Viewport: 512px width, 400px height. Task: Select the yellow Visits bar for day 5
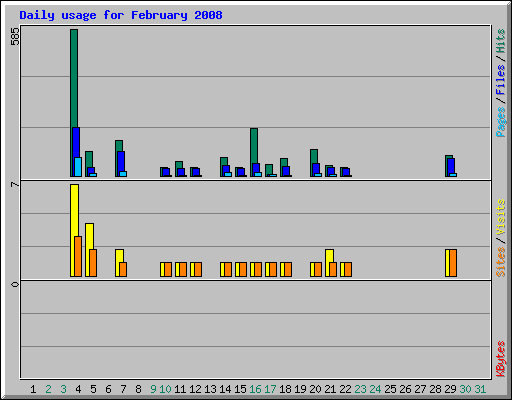[89, 236]
